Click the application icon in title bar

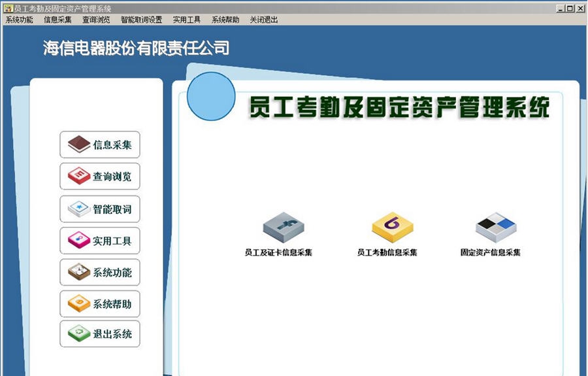tap(8, 8)
